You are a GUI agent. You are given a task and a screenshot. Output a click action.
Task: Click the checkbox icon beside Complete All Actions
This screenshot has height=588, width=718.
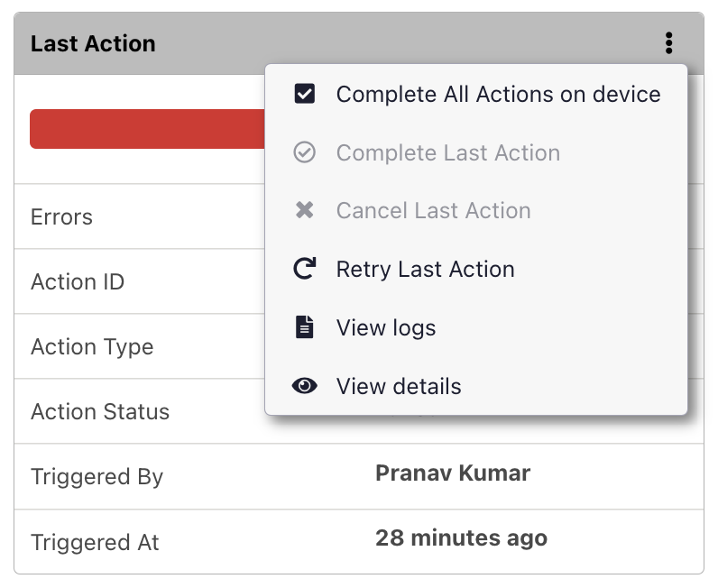pos(305,94)
